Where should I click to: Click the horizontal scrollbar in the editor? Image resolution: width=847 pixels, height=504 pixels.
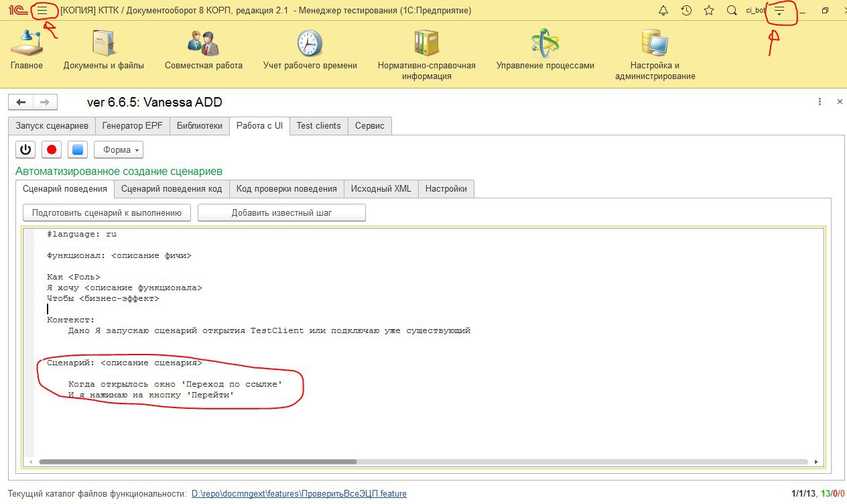(198, 462)
